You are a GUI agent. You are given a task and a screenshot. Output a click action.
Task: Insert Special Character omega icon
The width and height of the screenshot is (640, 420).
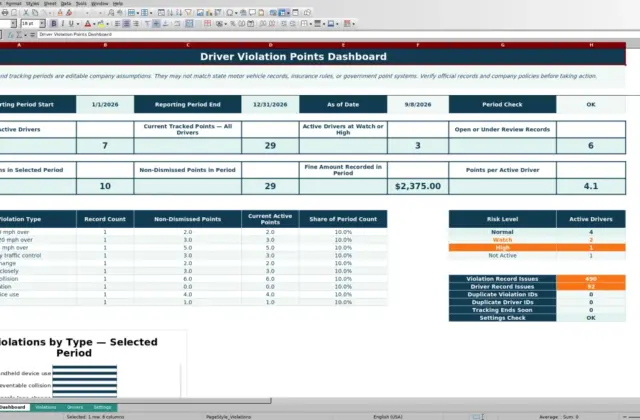pos(230,13)
